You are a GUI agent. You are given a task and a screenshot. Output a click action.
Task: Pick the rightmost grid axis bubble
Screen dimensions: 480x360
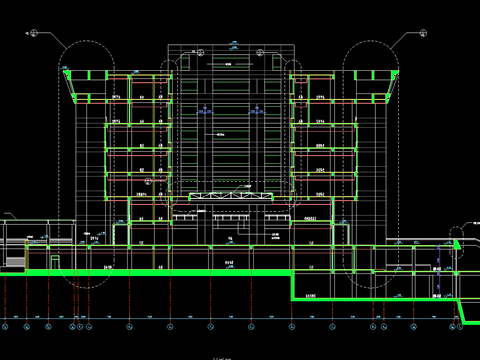[460, 327]
